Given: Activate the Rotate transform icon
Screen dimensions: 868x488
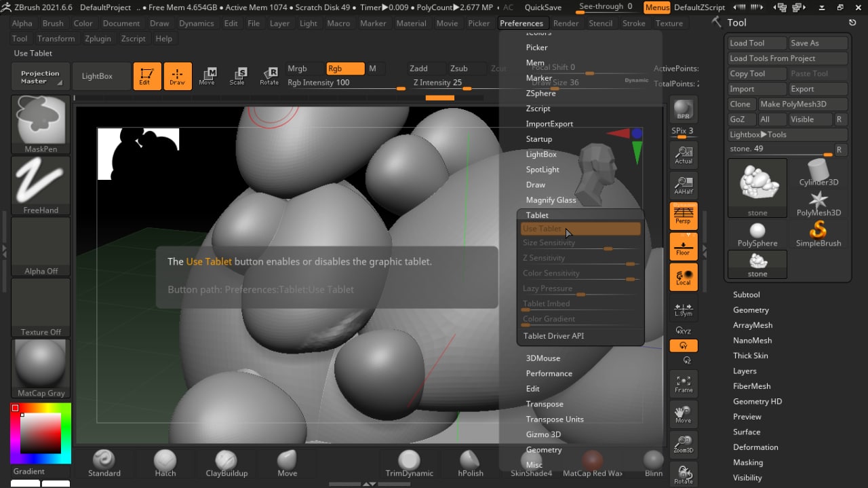Looking at the screenshot, I should coord(269,76).
